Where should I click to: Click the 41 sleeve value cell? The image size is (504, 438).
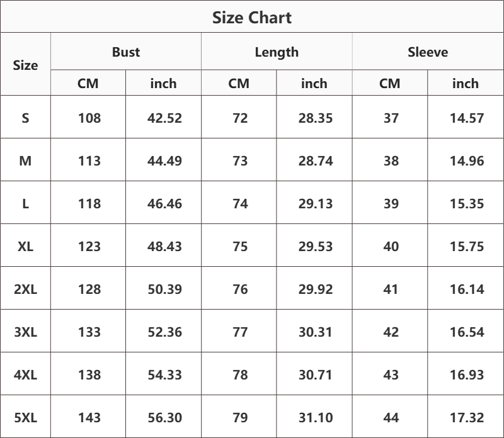pyautogui.click(x=391, y=289)
